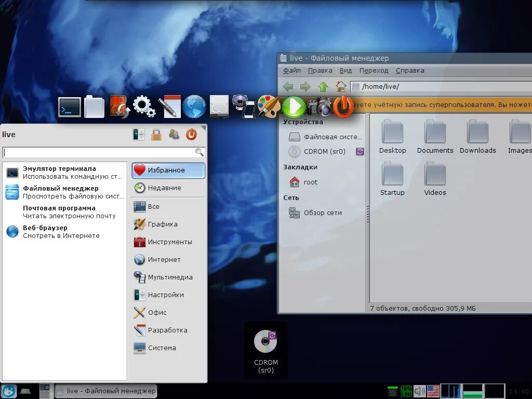
Task: Select the Videos folder
Action: 435,179
